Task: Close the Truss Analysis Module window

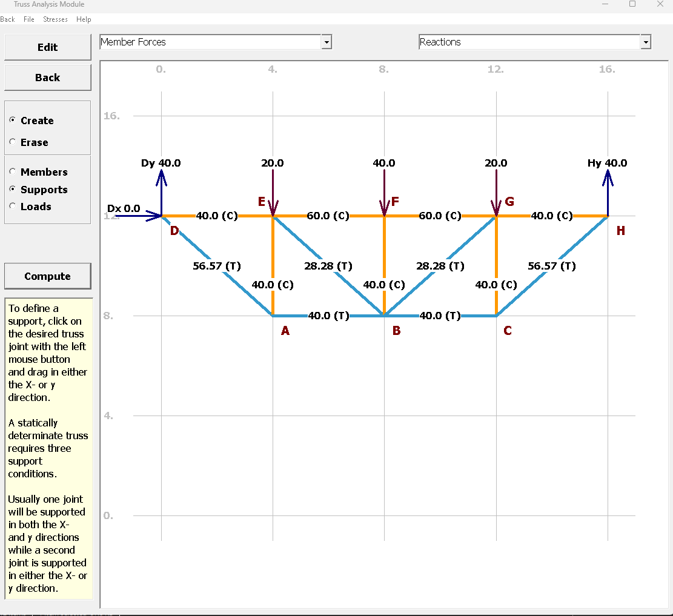Action: coord(660,4)
